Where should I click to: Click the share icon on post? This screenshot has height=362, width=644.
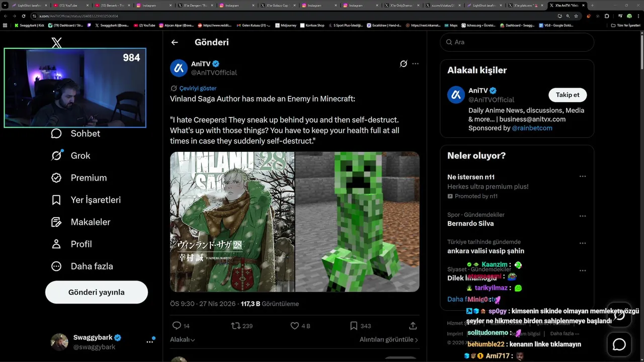[x=413, y=326]
